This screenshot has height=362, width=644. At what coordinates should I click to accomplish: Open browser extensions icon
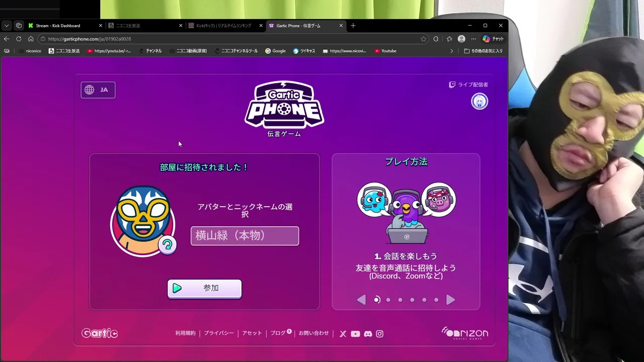(x=436, y=39)
